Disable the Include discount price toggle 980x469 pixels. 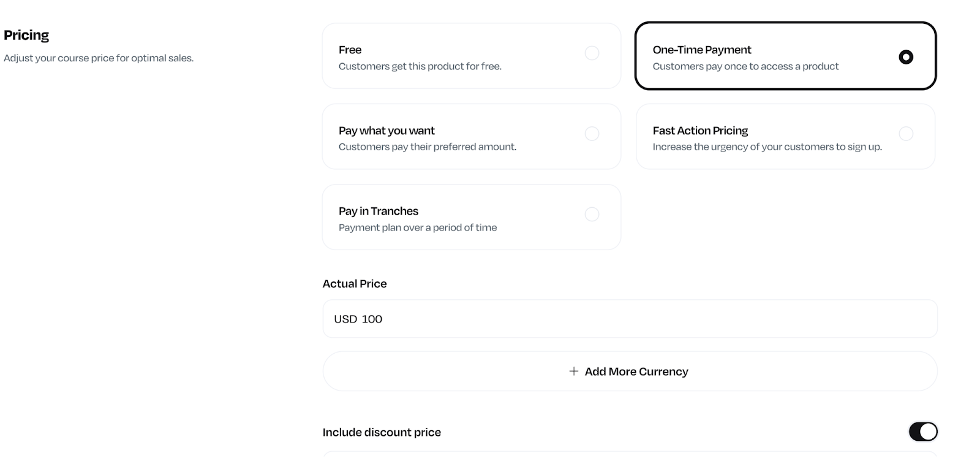point(925,431)
